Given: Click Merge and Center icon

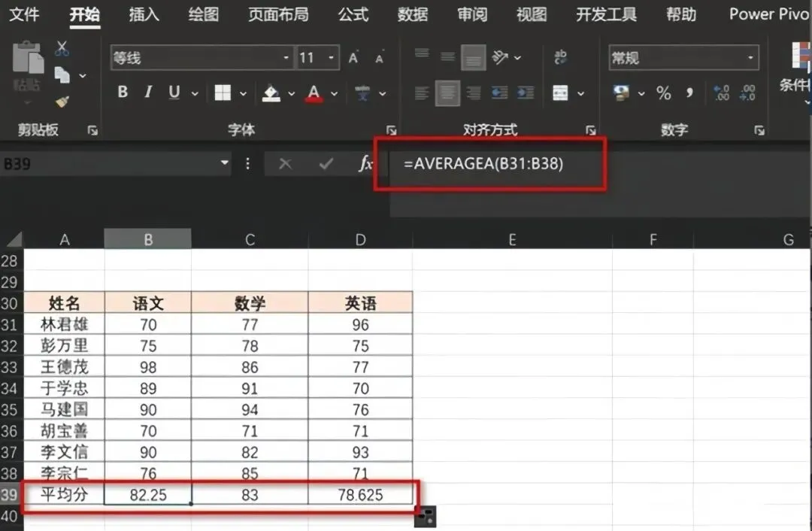Looking at the screenshot, I should [x=560, y=93].
